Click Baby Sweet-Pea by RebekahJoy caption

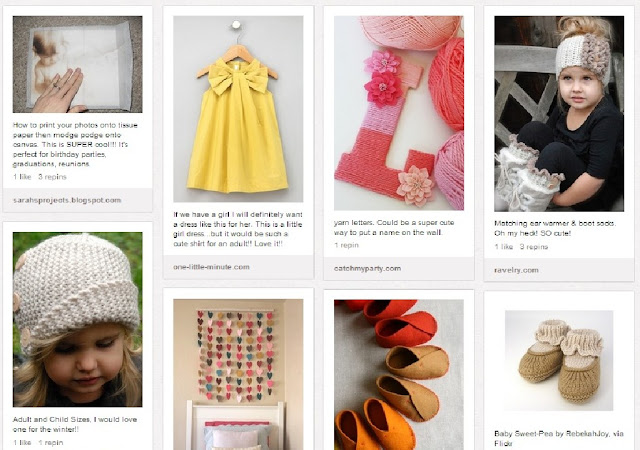[x=559, y=439]
